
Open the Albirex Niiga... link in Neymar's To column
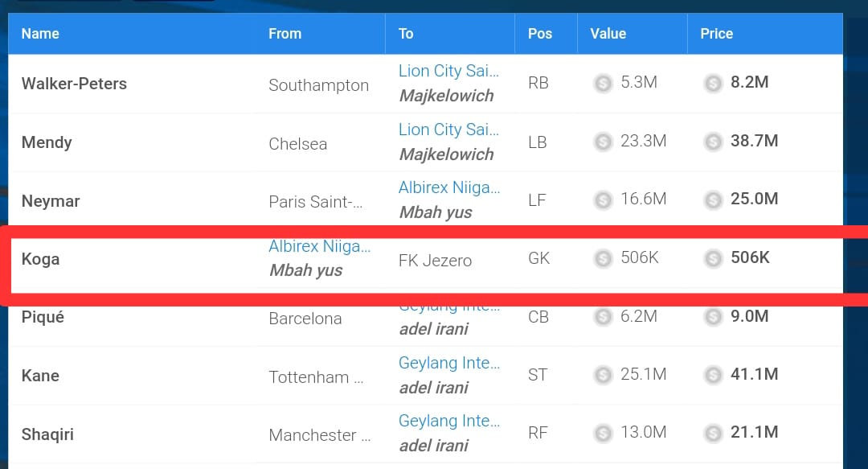click(x=448, y=187)
